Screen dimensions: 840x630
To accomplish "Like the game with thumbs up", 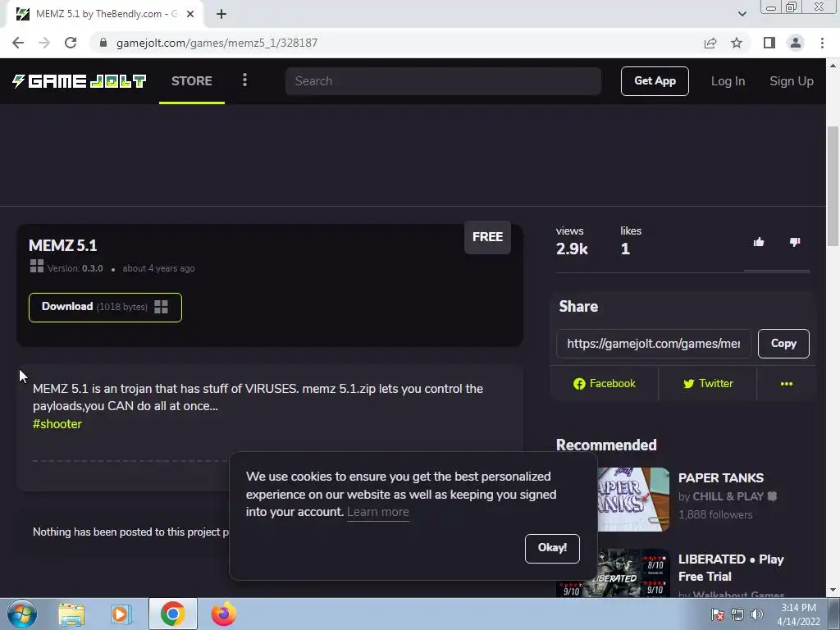I will click(759, 242).
